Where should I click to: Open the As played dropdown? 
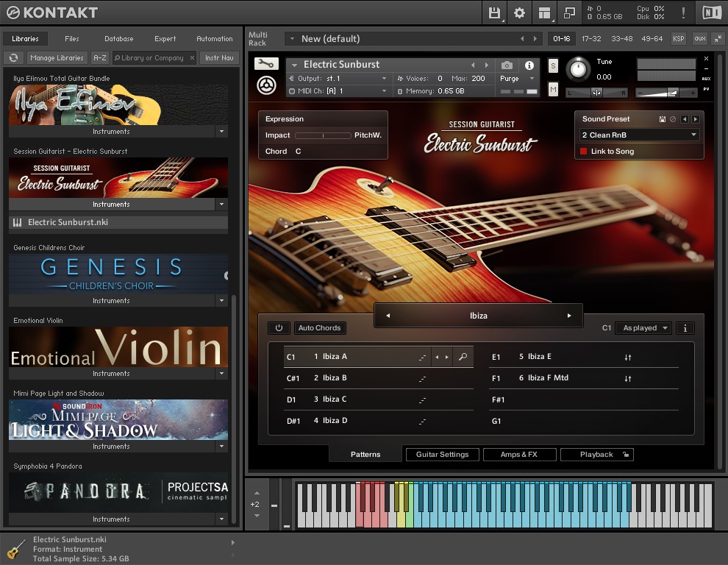(644, 328)
